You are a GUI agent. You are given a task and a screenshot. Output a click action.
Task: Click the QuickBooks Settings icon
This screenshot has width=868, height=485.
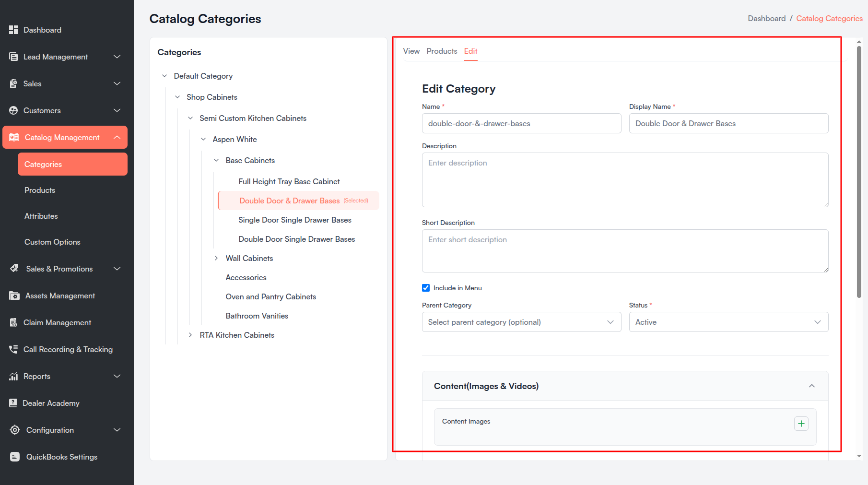[x=15, y=457]
